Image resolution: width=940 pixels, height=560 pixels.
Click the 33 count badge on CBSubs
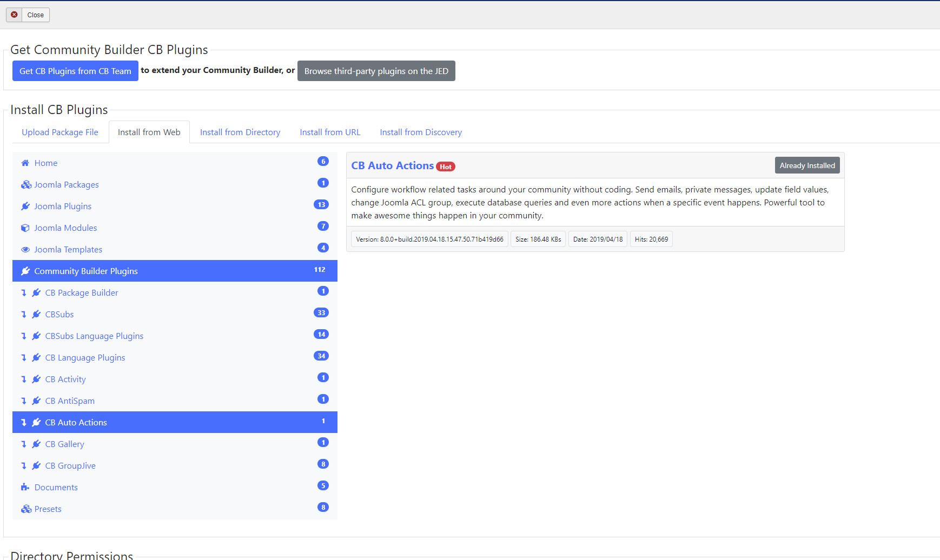tap(321, 312)
